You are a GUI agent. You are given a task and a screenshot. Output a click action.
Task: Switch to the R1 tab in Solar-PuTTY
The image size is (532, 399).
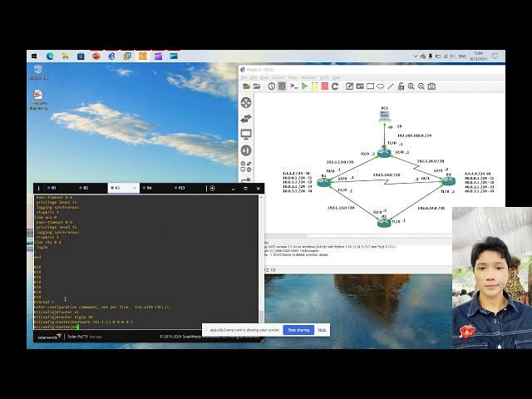tap(59, 188)
